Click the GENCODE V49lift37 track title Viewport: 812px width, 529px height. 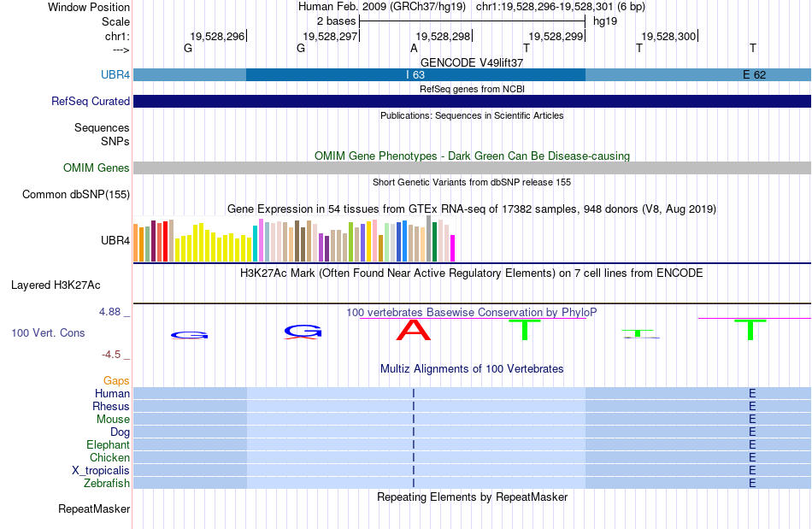(x=472, y=62)
